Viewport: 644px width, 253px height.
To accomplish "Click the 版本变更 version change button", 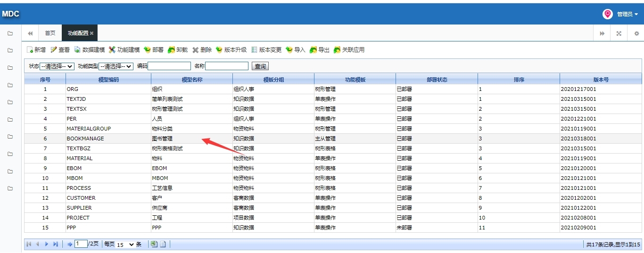I will [x=266, y=50].
